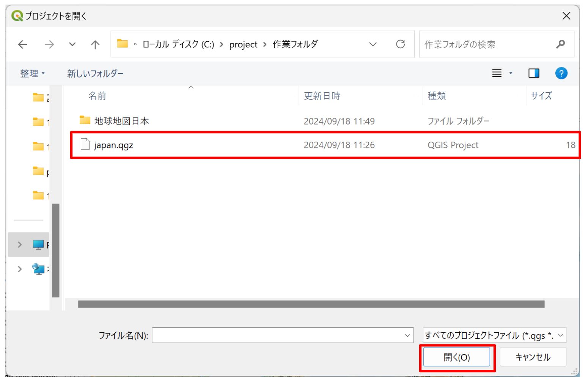Select the japan.qgz file name

(x=113, y=145)
